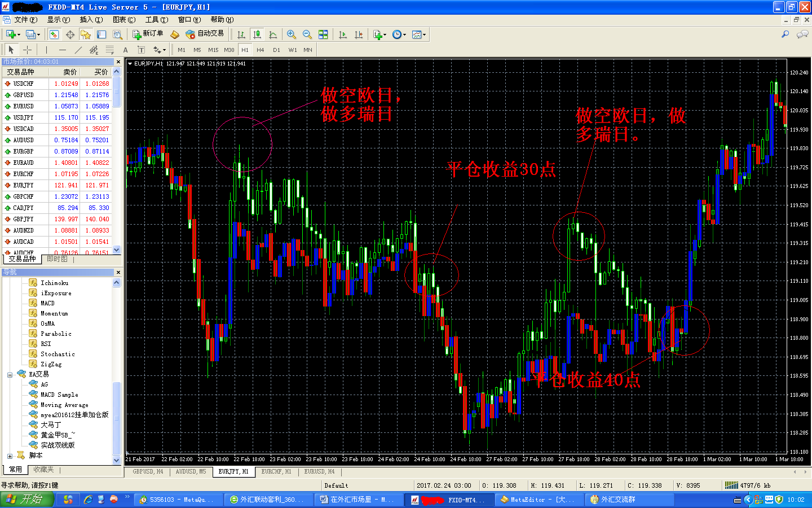Toggle the Terminal window icon
The height and width of the screenshot is (508, 812).
coord(101,34)
